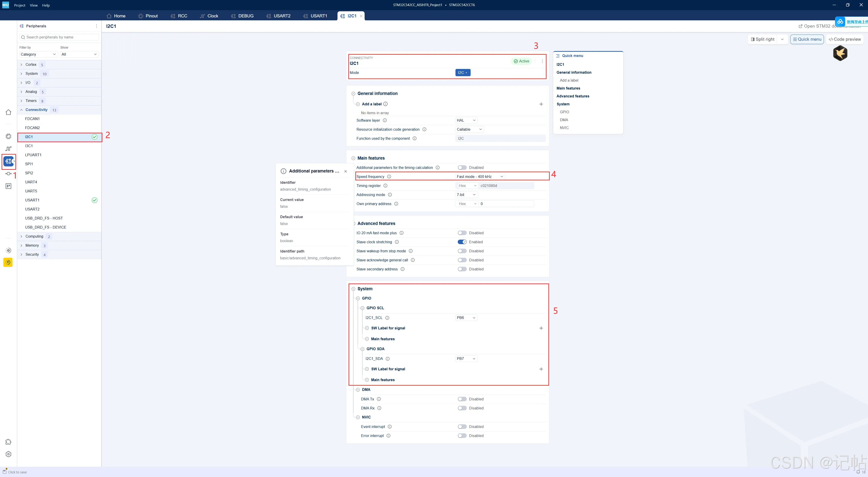Image resolution: width=868 pixels, height=477 pixels.
Task: Enable Slave acknowledge general call
Action: click(462, 260)
